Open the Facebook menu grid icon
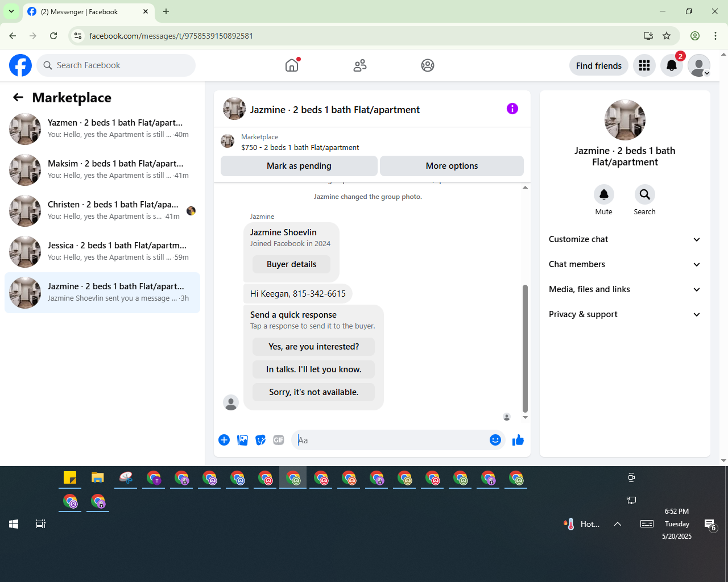Screen dimensions: 728x582 pos(644,65)
